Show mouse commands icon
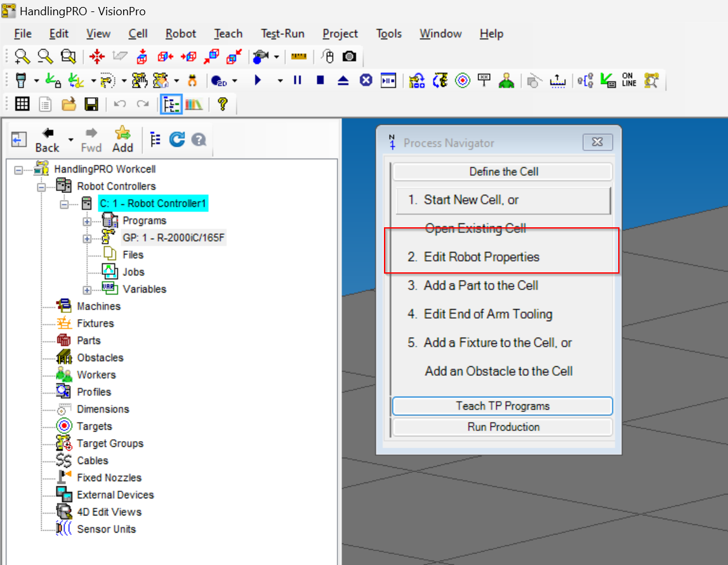This screenshot has width=728, height=565. 328,56
